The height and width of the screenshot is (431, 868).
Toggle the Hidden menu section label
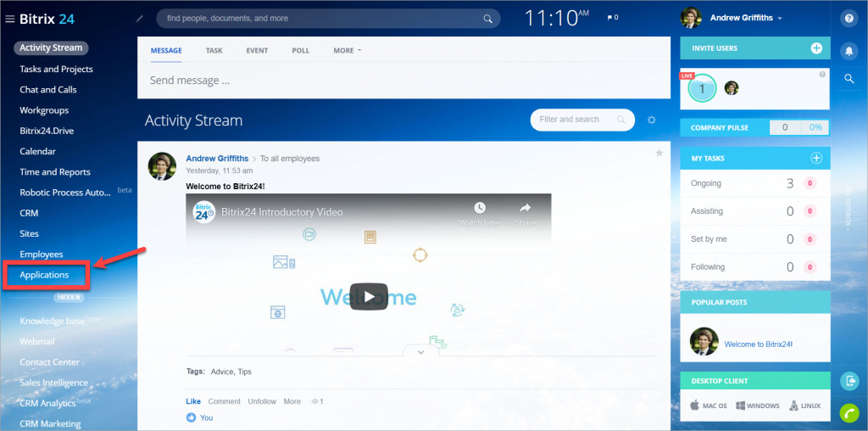click(70, 298)
